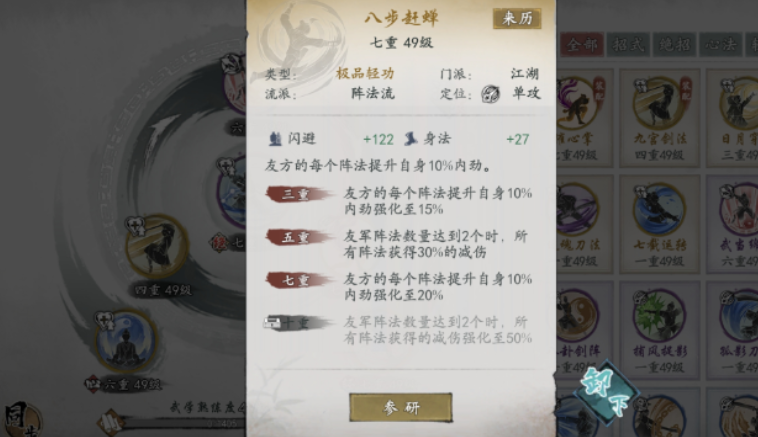The width and height of the screenshot is (758, 437).
Task: Tap the red 七重 tier badge
Action: pos(298,280)
